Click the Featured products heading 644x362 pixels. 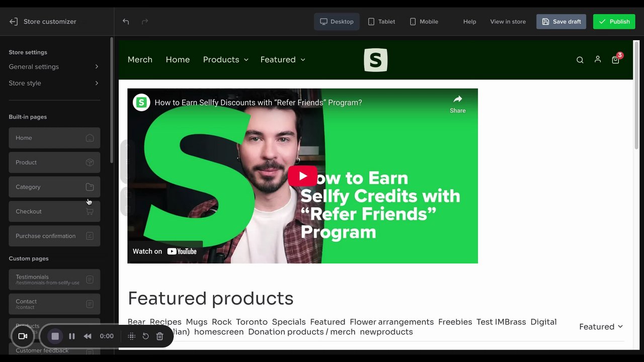(210, 299)
